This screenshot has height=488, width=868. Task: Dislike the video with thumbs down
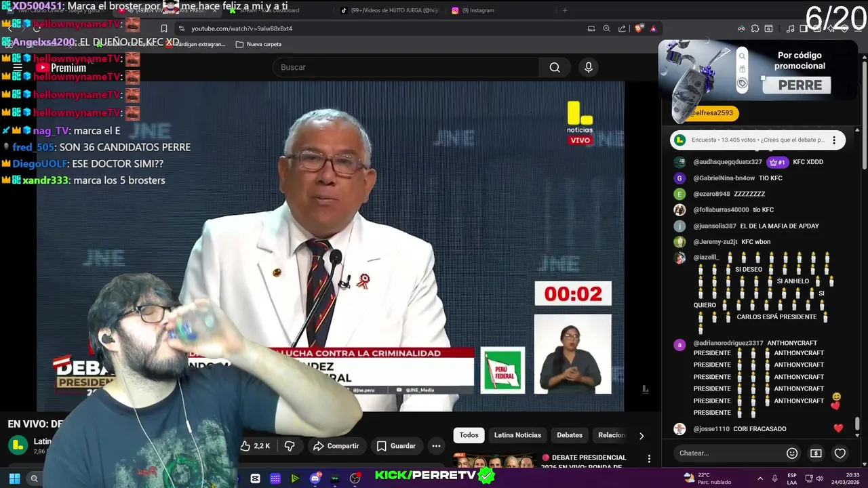pyautogui.click(x=290, y=446)
